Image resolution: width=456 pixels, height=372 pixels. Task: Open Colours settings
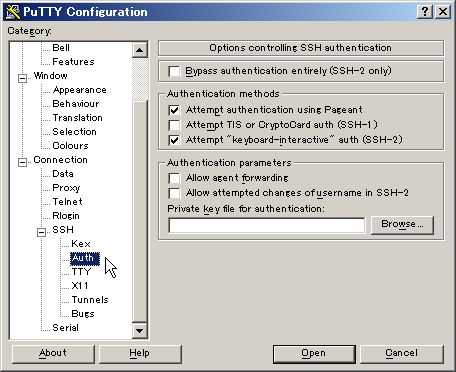tap(70, 146)
